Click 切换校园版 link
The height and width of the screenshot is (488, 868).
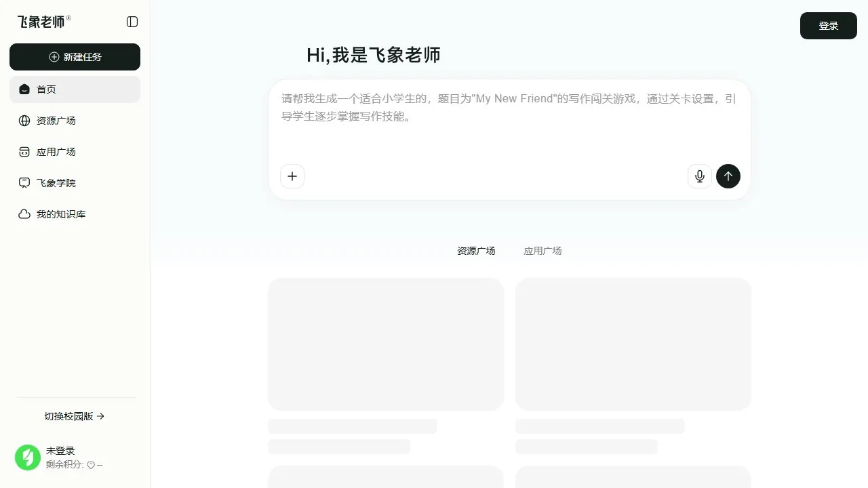(x=75, y=416)
